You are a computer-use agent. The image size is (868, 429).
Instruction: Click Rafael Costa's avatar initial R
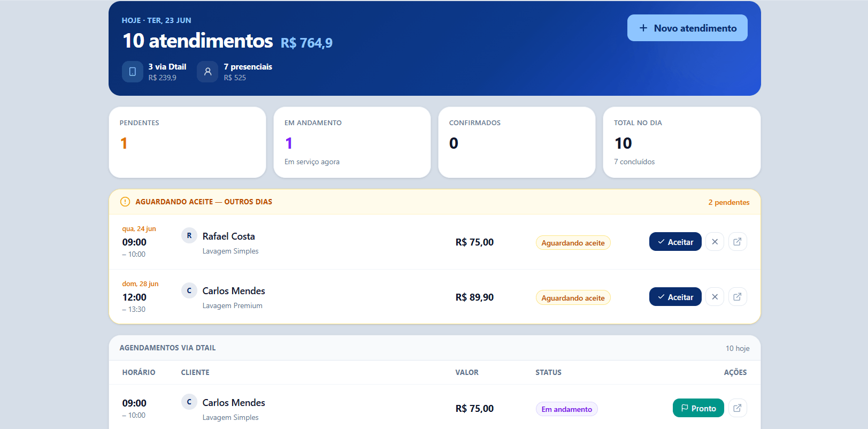pyautogui.click(x=189, y=235)
